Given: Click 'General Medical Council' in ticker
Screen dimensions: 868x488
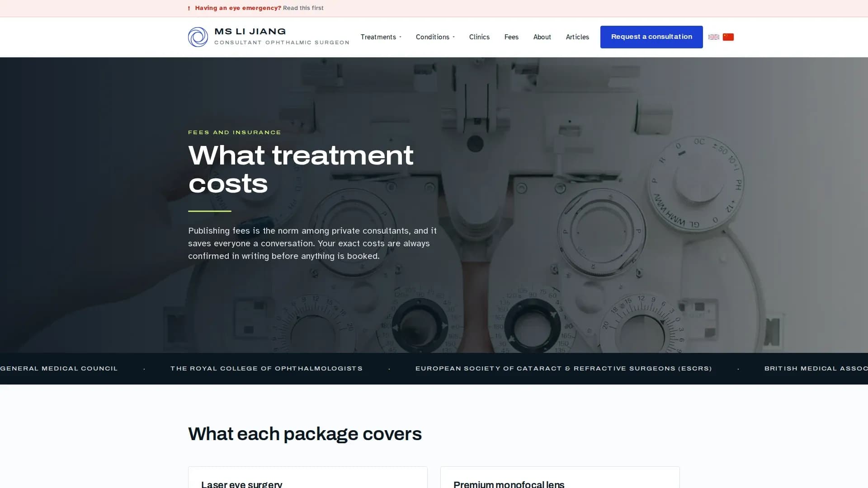Looking at the screenshot, I should tap(59, 369).
